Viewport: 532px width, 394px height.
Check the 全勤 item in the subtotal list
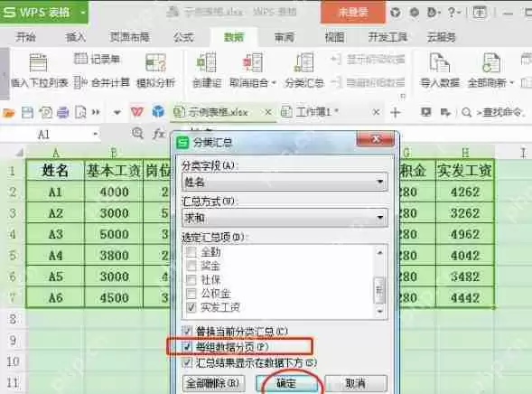coord(191,252)
